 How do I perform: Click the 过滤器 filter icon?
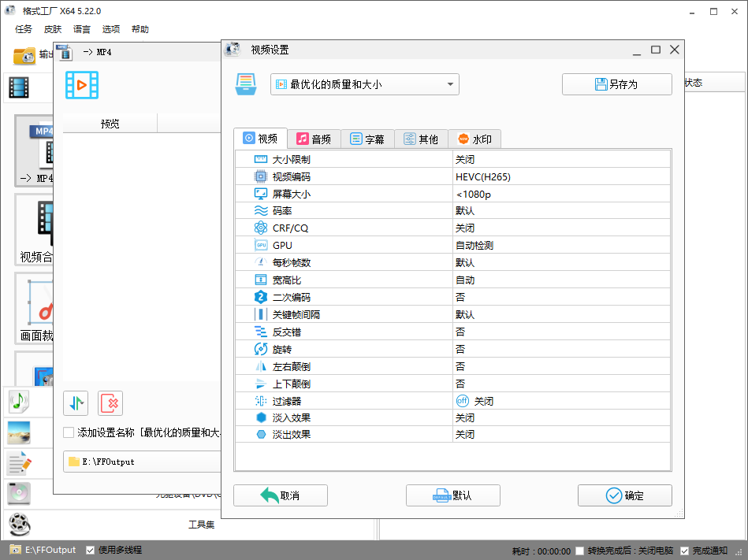(x=260, y=401)
